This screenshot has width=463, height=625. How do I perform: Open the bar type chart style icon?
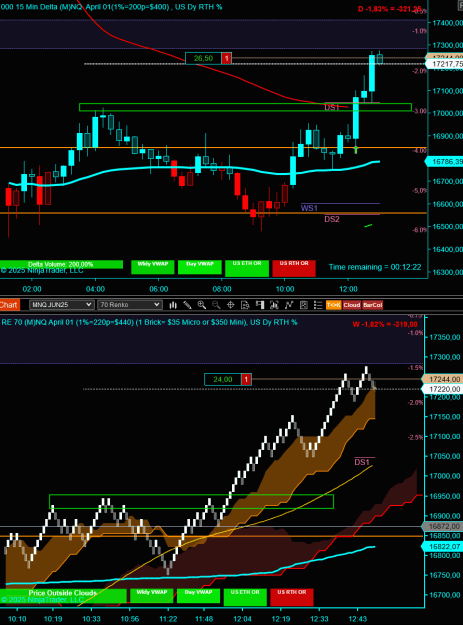point(173,305)
